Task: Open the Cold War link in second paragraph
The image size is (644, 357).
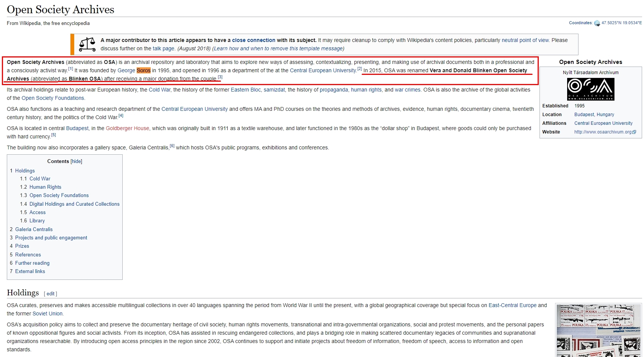Action: (159, 90)
